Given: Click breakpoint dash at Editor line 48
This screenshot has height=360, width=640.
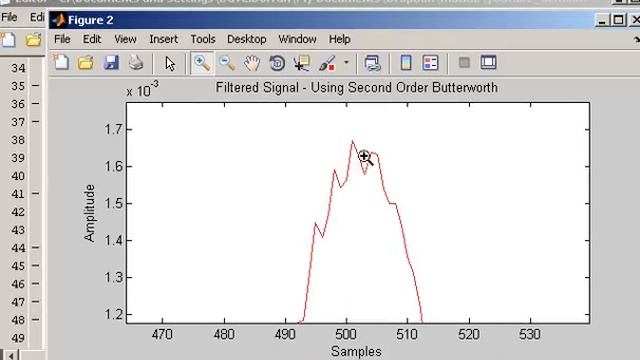Looking at the screenshot, I should (x=36, y=320).
